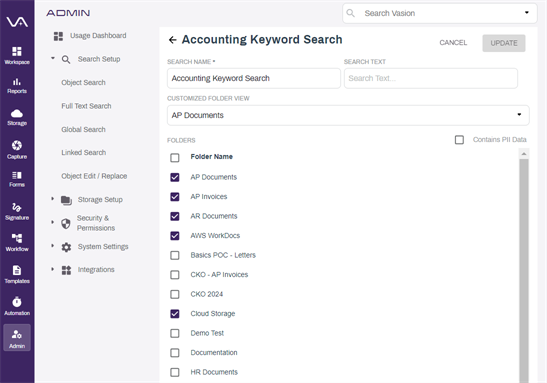Click the Integrations label

point(96,270)
